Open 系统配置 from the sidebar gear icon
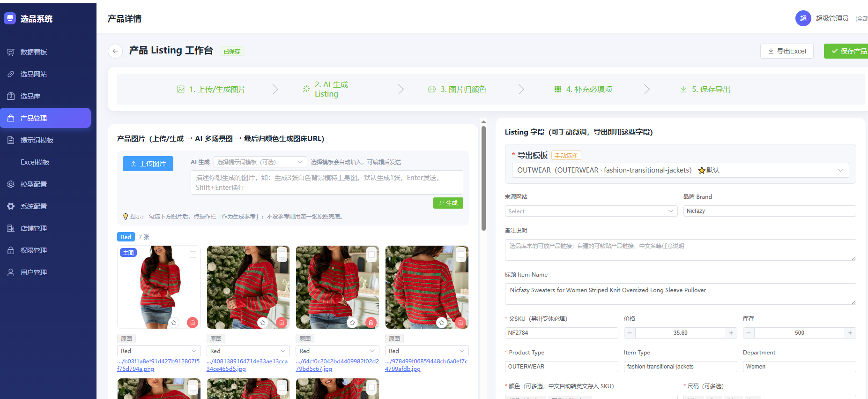This screenshot has width=868, height=399. point(11,206)
